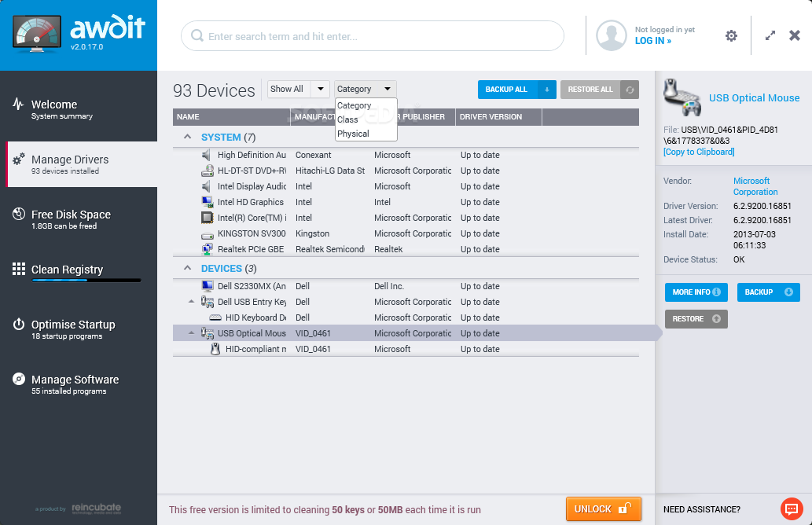This screenshot has height=525, width=812.
Task: Click drive icon of KINGSTON SV300
Action: [x=208, y=234]
